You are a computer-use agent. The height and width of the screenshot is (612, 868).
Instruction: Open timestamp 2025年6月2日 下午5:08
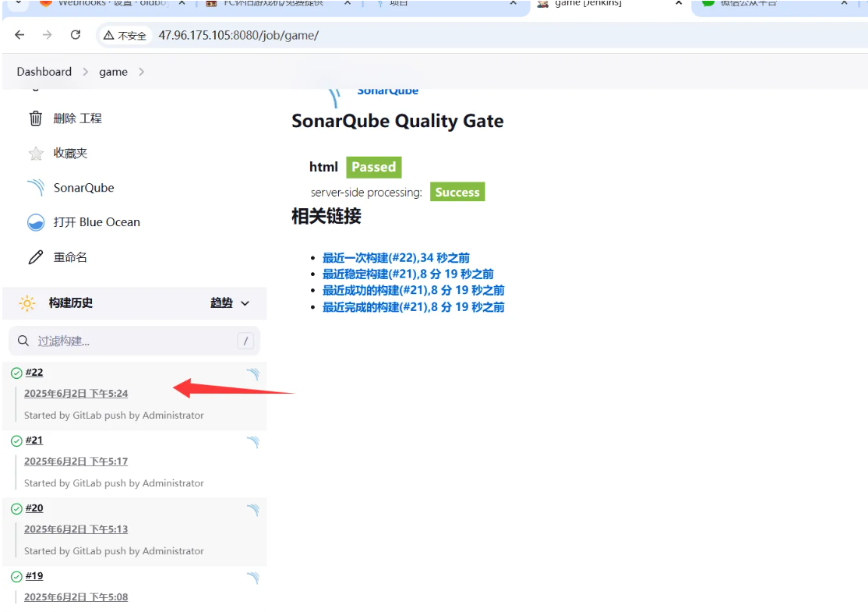pyautogui.click(x=76, y=597)
